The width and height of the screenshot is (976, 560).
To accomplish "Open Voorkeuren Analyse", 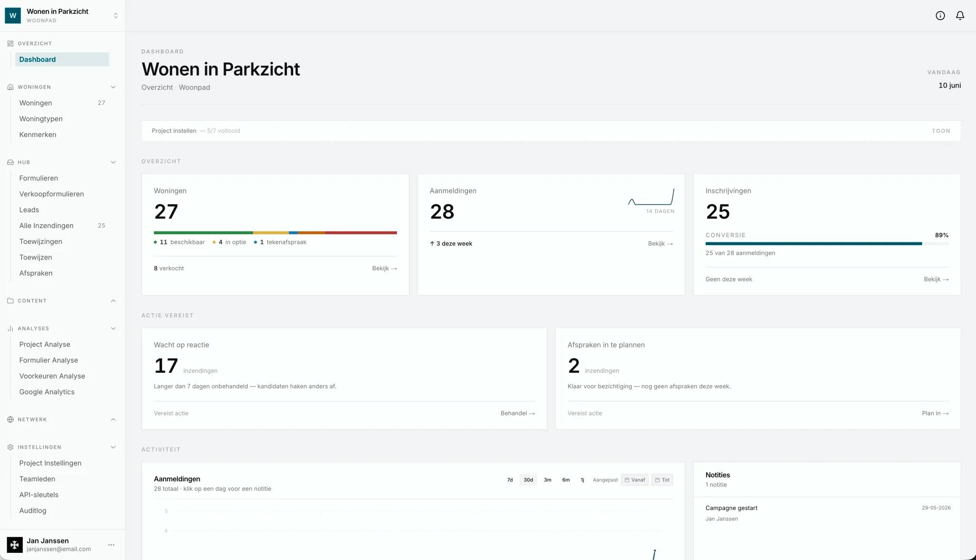I will click(62, 376).
